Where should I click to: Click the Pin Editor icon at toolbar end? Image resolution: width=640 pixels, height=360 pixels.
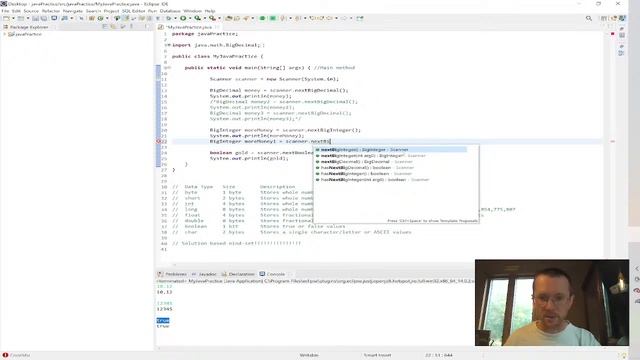click(360, 18)
